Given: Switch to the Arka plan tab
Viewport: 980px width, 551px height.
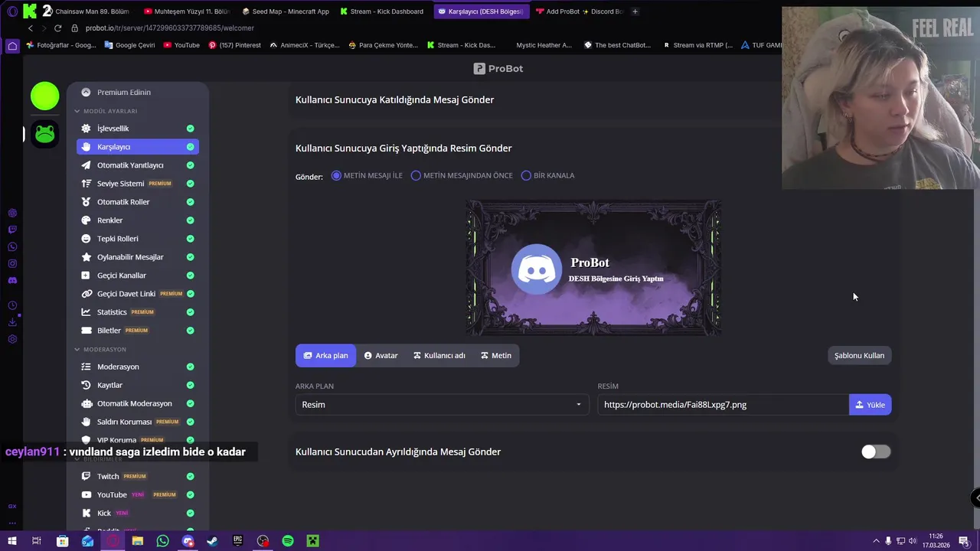Looking at the screenshot, I should [325, 355].
